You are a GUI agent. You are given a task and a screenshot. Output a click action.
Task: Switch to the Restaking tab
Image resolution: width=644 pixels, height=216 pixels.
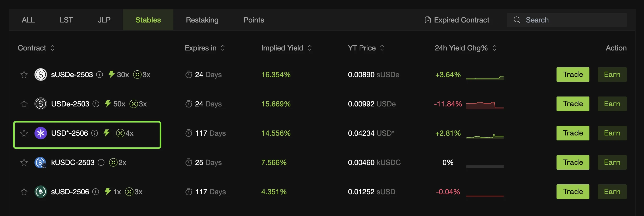click(202, 20)
